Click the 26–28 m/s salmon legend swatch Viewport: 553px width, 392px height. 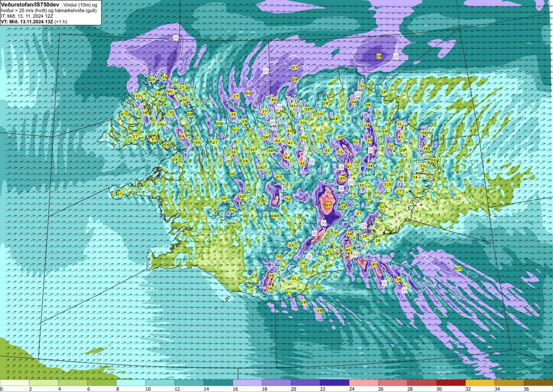click(x=393, y=383)
